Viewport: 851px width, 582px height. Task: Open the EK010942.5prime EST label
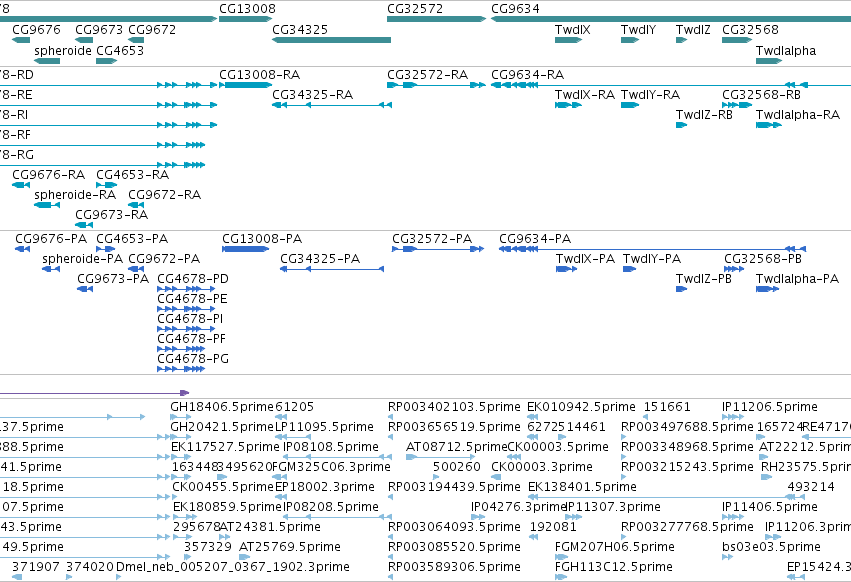tap(581, 407)
